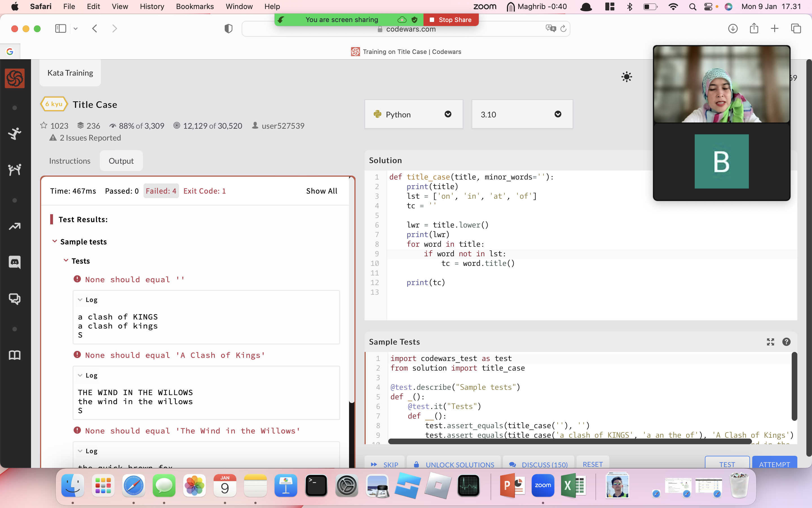The height and width of the screenshot is (508, 812).
Task: Show Safari tab overview icon
Action: click(796, 29)
